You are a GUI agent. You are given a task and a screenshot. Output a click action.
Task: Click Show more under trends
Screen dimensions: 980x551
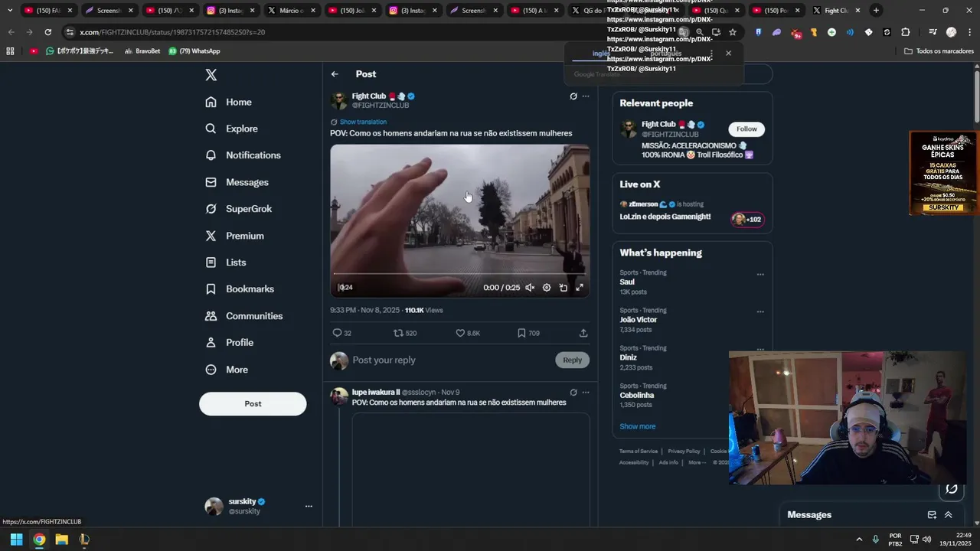pos(638,426)
